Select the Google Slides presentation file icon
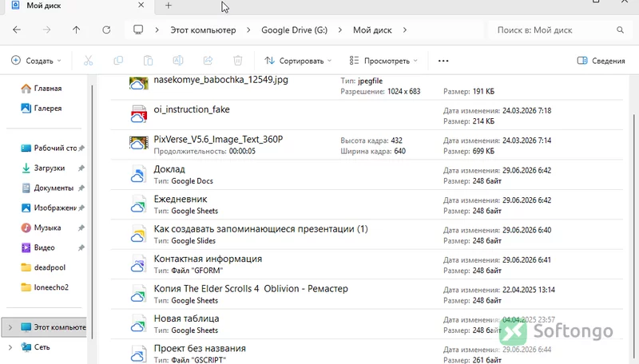This screenshot has width=639, height=364. pyautogui.click(x=138, y=234)
